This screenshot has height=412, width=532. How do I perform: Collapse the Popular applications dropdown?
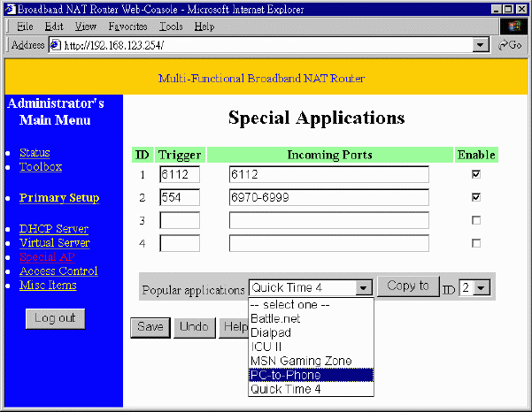click(x=363, y=287)
